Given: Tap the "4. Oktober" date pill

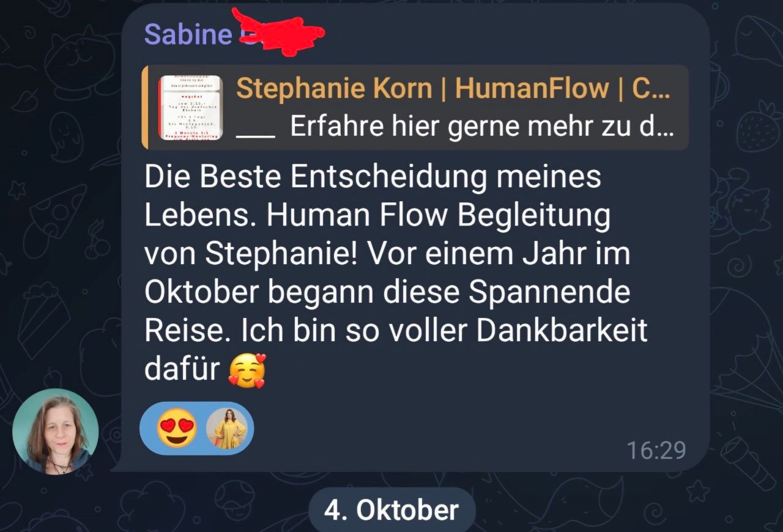Looking at the screenshot, I should click(x=391, y=509).
